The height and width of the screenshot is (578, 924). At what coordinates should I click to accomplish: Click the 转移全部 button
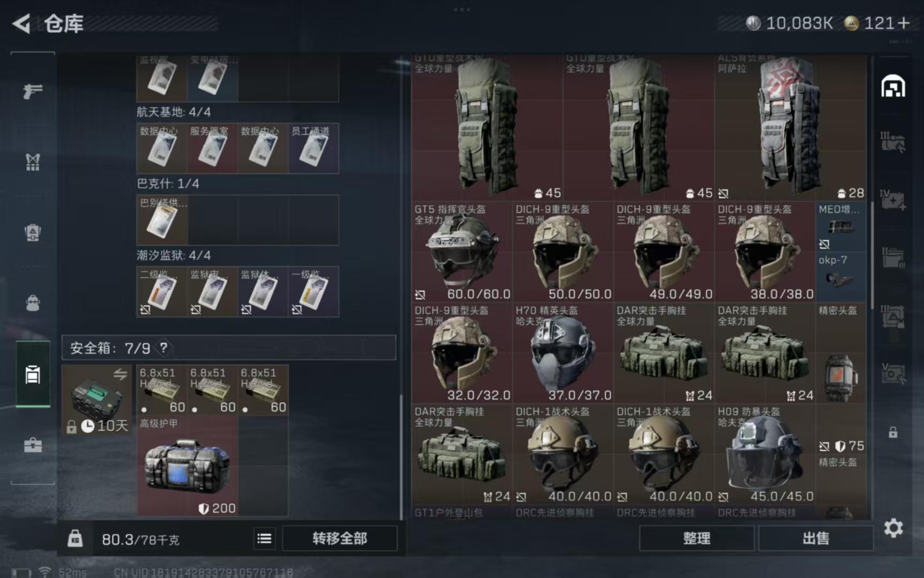tap(340, 538)
